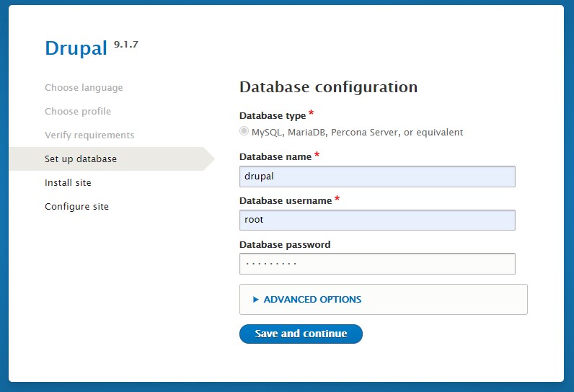The width and height of the screenshot is (574, 392).
Task: Click the red asterisk beside Database type
Action: [311, 114]
